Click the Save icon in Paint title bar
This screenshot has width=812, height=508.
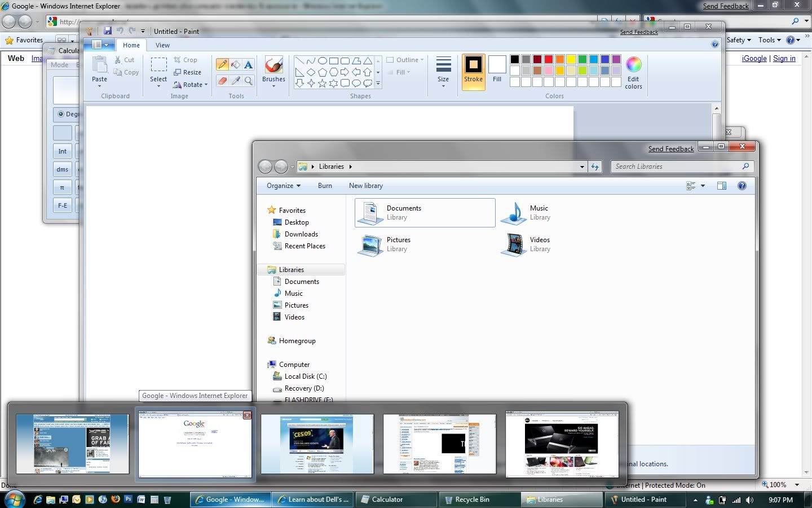point(108,31)
